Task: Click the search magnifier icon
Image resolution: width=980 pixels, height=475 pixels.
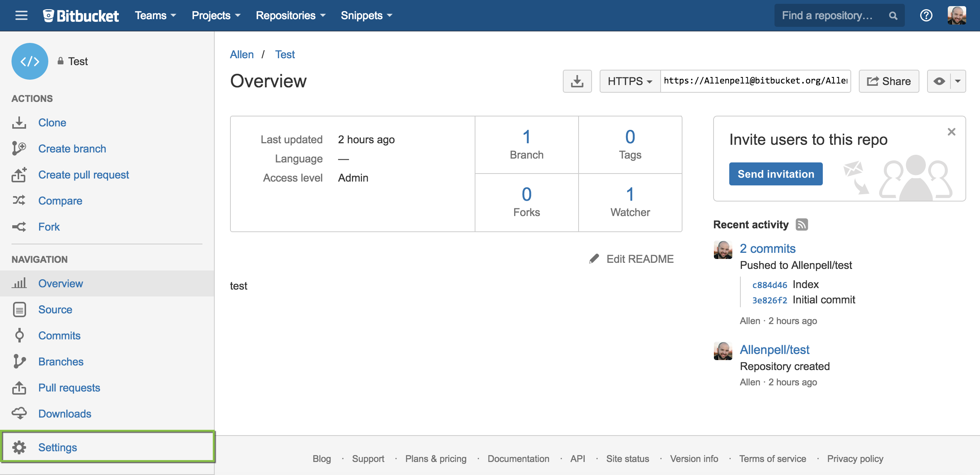Action: [x=893, y=16]
